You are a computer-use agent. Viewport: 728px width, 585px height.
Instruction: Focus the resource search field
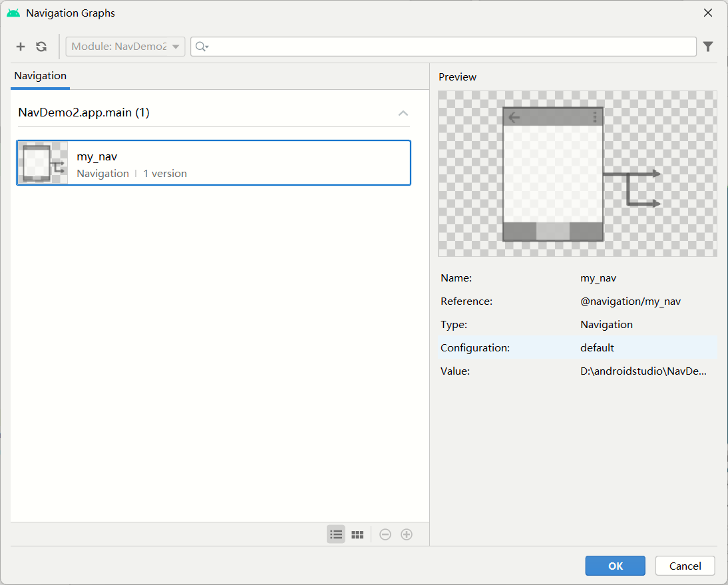pyautogui.click(x=453, y=47)
